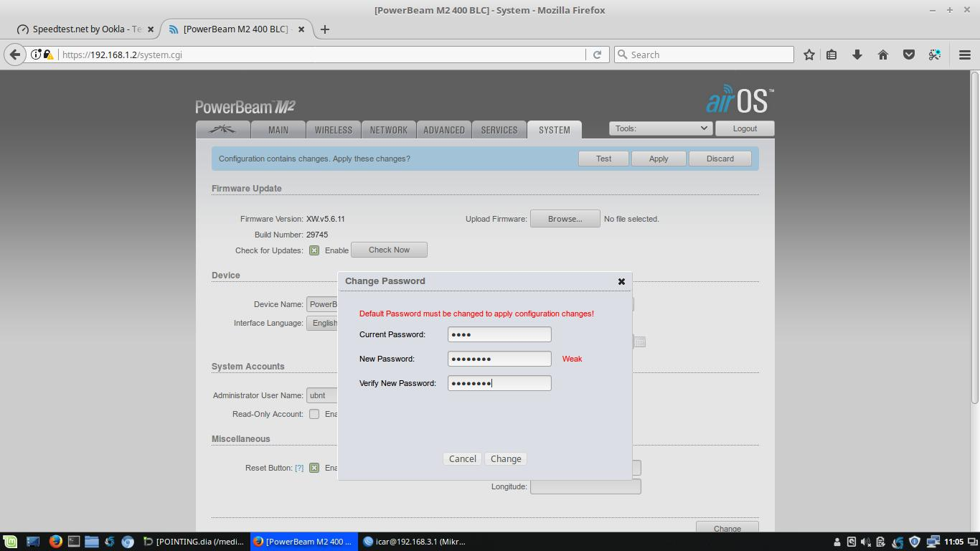Click the Logout button

tap(745, 128)
